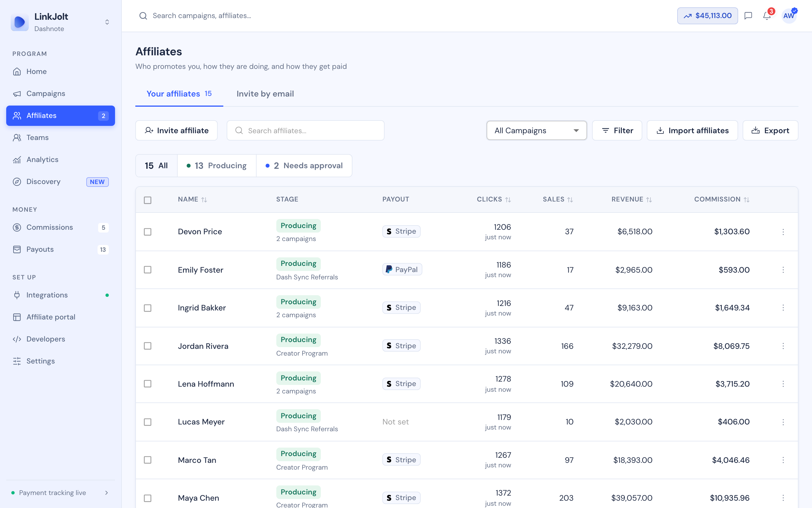Open row actions menu for Devon Price

coord(783,232)
